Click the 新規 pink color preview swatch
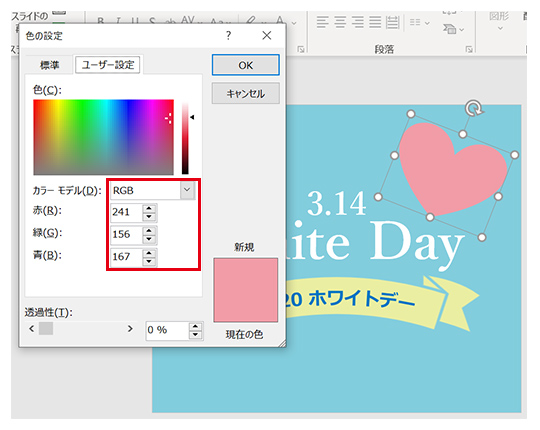The height and width of the screenshot is (430, 540). click(246, 290)
